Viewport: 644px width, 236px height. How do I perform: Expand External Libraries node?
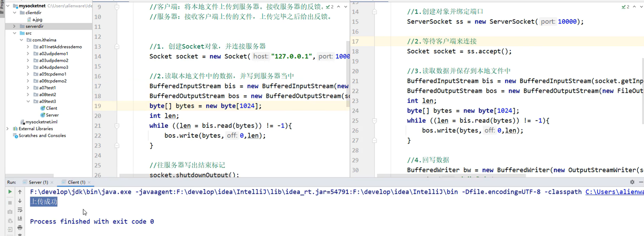tap(8, 128)
